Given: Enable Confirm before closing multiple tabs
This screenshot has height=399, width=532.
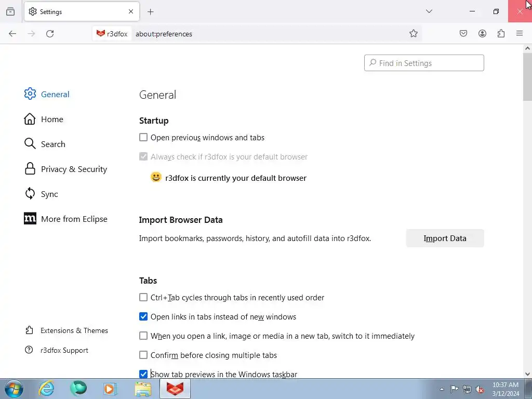Looking at the screenshot, I should 143,355.
